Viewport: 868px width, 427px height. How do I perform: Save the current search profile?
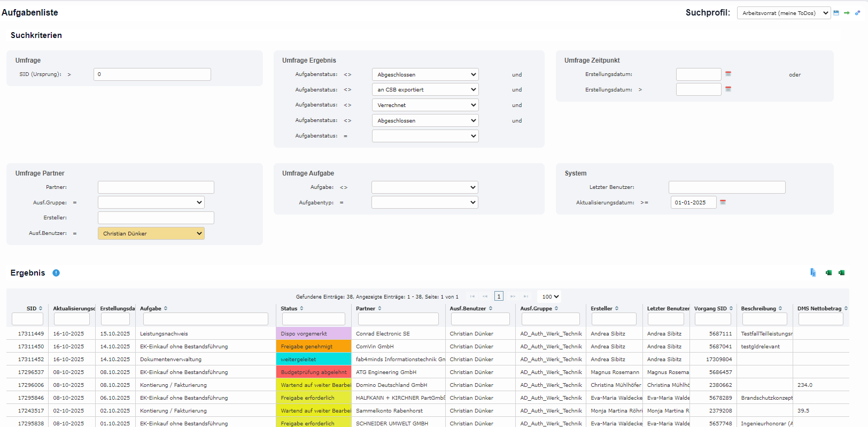click(x=836, y=13)
